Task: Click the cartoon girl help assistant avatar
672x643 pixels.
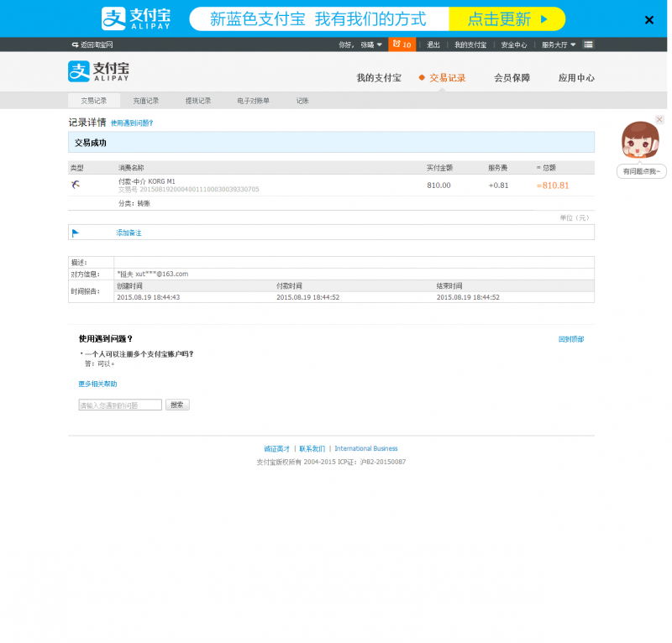Action: 639,140
